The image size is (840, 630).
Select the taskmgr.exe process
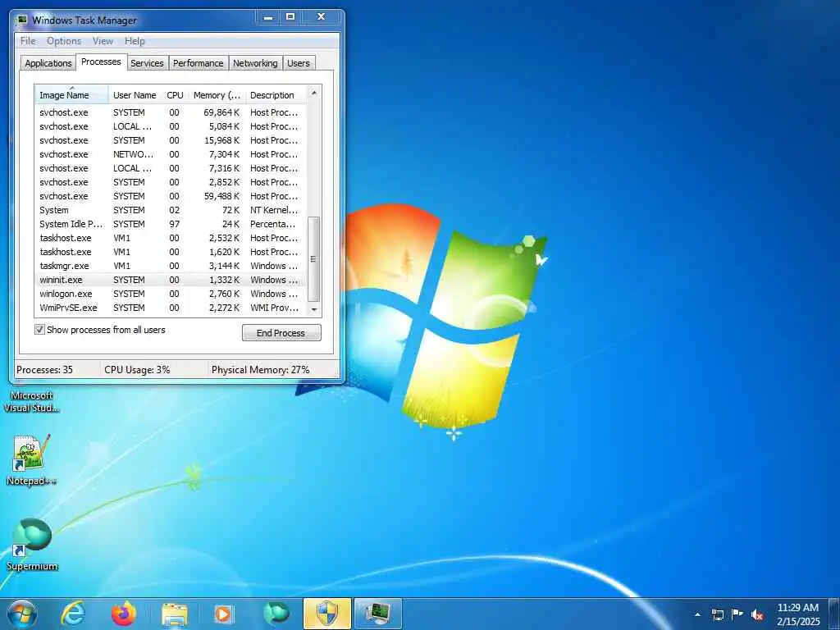(x=171, y=266)
